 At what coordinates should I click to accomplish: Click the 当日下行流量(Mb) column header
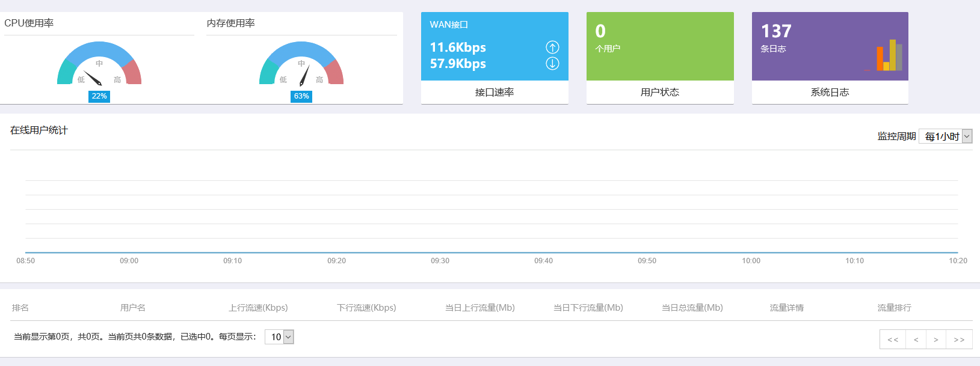point(588,308)
